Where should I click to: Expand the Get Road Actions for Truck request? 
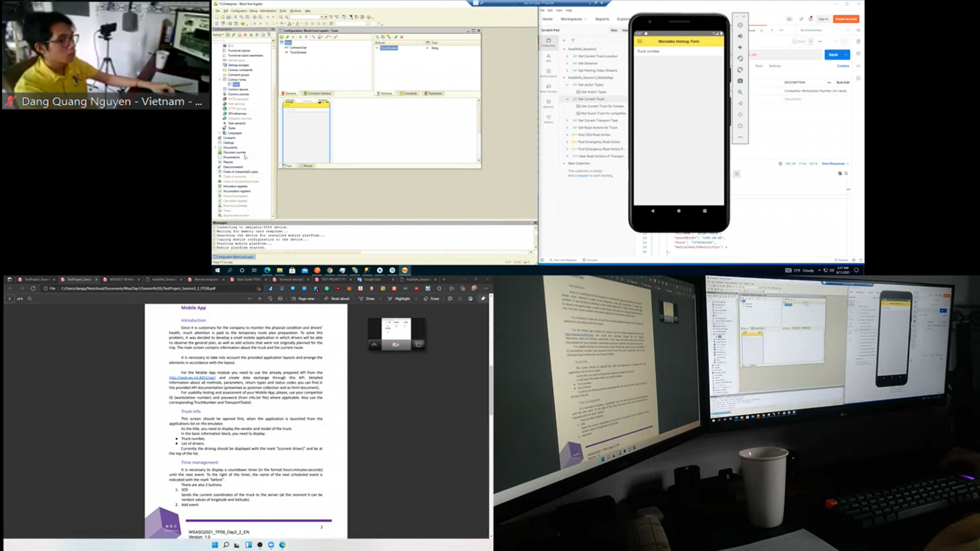(x=567, y=127)
